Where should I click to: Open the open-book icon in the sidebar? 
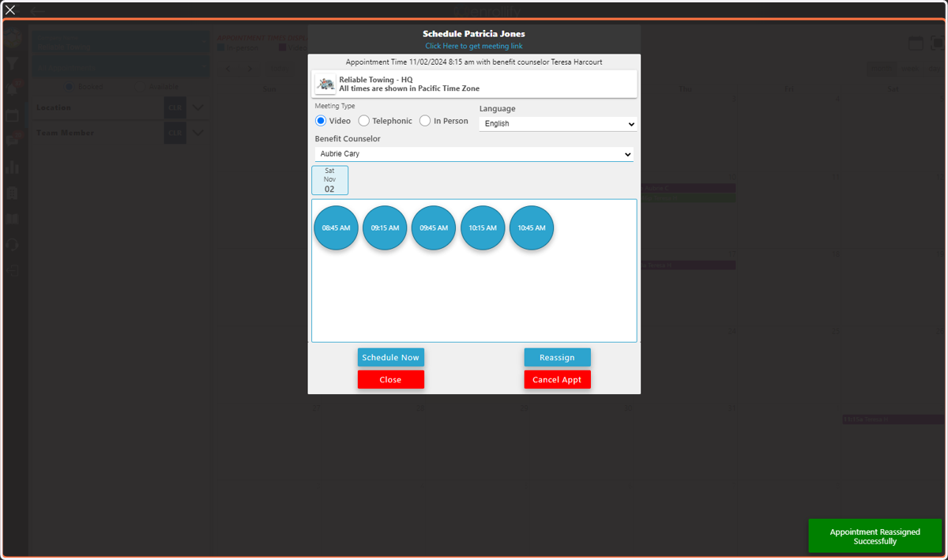pyautogui.click(x=12, y=219)
